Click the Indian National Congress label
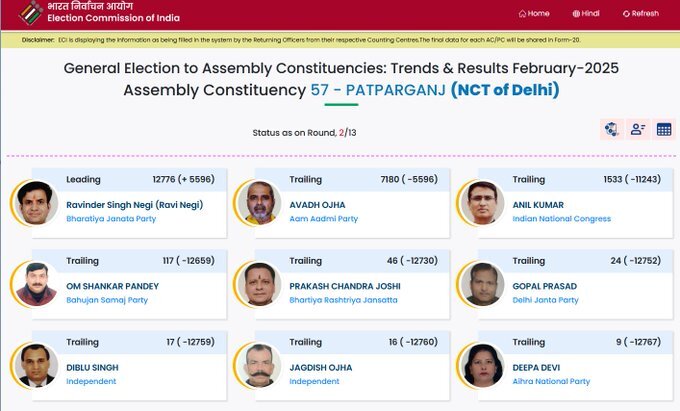Viewport: 680px width, 411px height. [562, 219]
